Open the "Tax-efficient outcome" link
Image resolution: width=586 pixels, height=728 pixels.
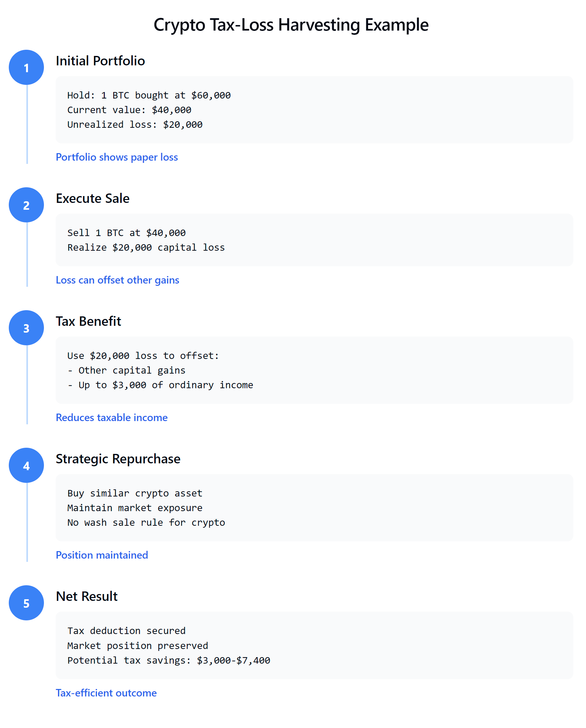[106, 693]
